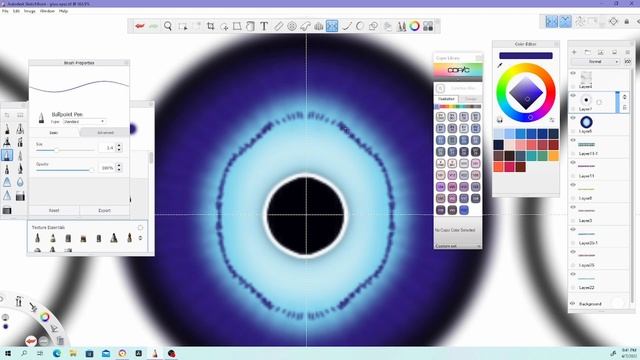Select the ring thumbnail layer
Image resolution: width=640 pixels, height=360 pixels.
(587, 122)
